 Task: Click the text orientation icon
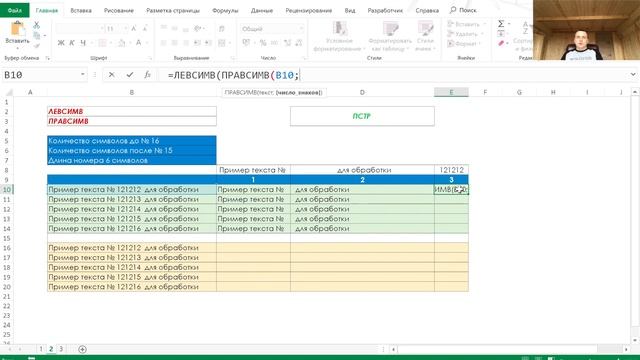click(x=198, y=29)
